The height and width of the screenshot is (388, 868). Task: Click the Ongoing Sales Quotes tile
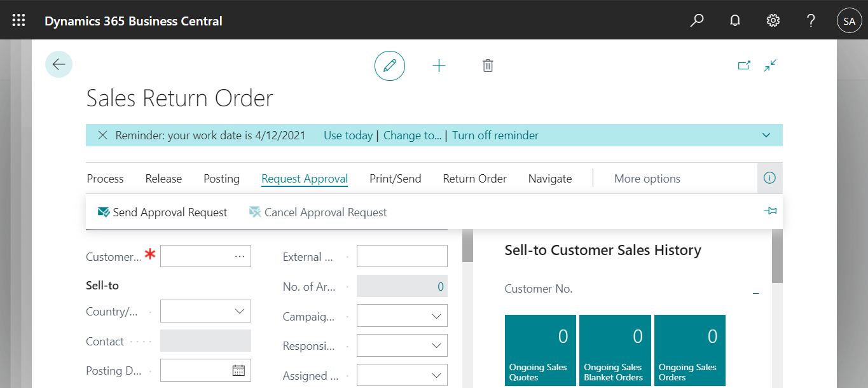pos(540,350)
